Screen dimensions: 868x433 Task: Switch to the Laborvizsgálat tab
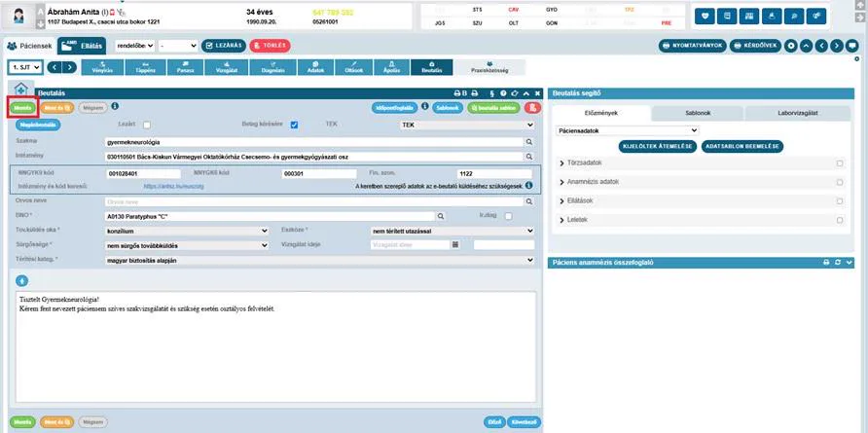point(798,113)
